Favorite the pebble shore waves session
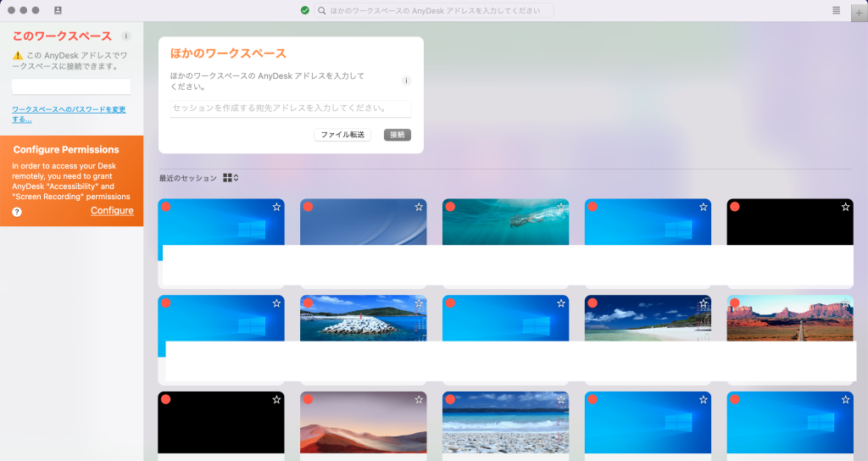This screenshot has height=461, width=868. click(x=561, y=400)
